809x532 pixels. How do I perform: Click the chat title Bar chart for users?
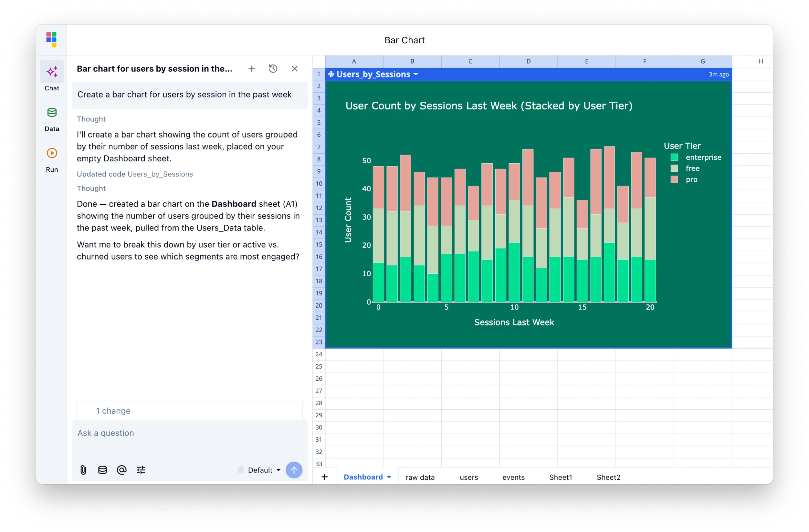(155, 69)
